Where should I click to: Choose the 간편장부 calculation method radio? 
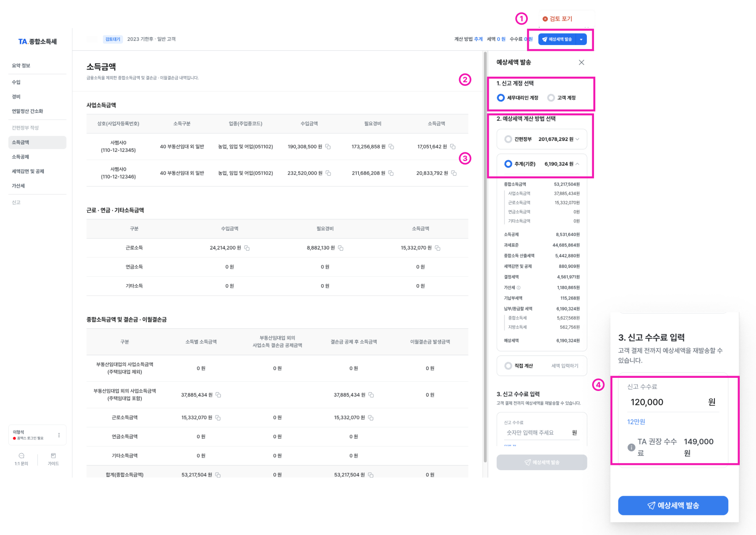pyautogui.click(x=508, y=139)
